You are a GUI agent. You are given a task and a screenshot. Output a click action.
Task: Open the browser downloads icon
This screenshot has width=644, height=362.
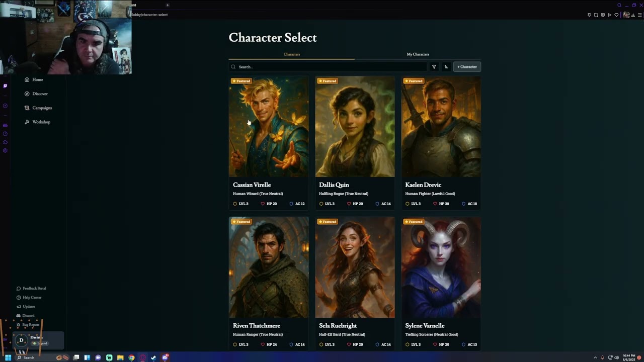pyautogui.click(x=633, y=15)
